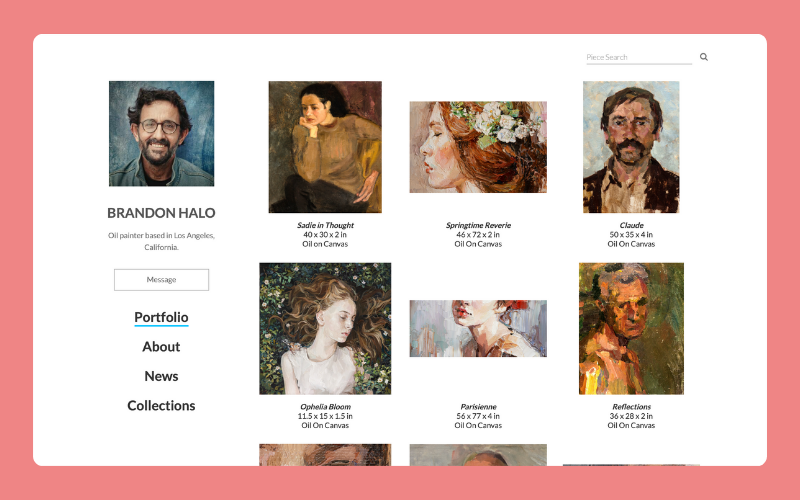800x500 pixels.
Task: Open the Sadie in Thought painting
Action: coord(325,147)
